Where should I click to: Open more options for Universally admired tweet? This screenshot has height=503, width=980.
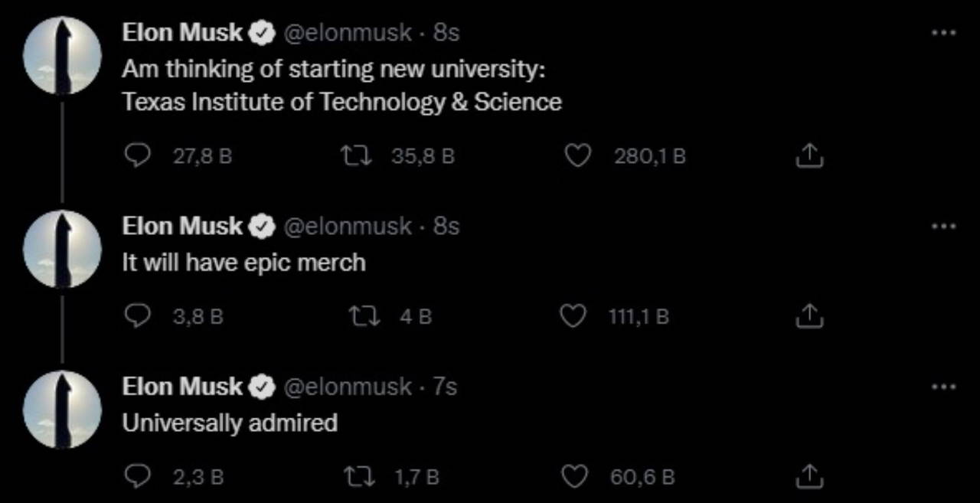943,387
